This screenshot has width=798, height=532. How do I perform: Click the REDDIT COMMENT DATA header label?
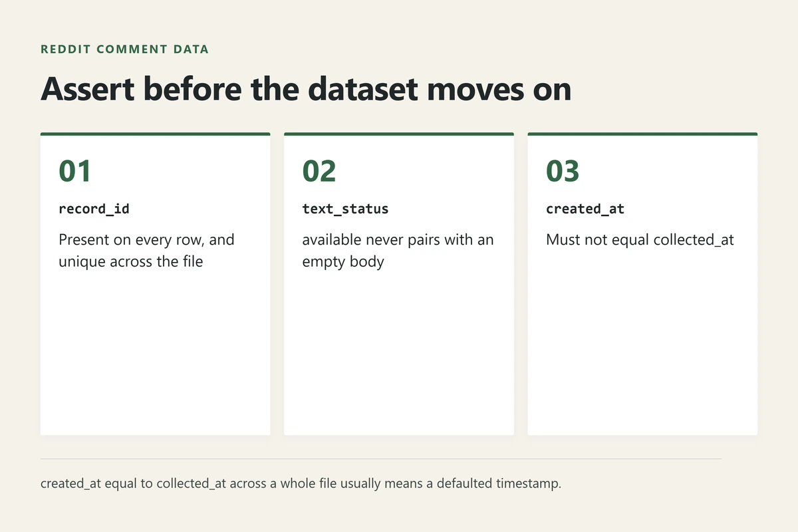coord(124,49)
